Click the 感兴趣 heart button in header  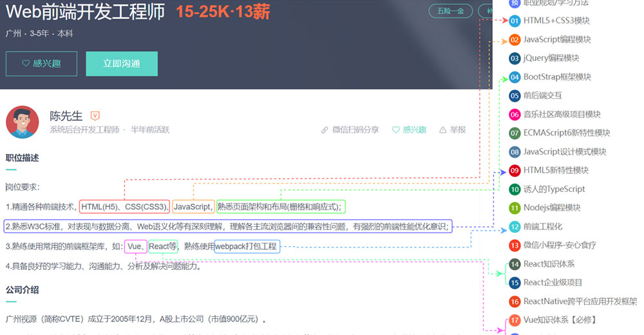[x=41, y=64]
